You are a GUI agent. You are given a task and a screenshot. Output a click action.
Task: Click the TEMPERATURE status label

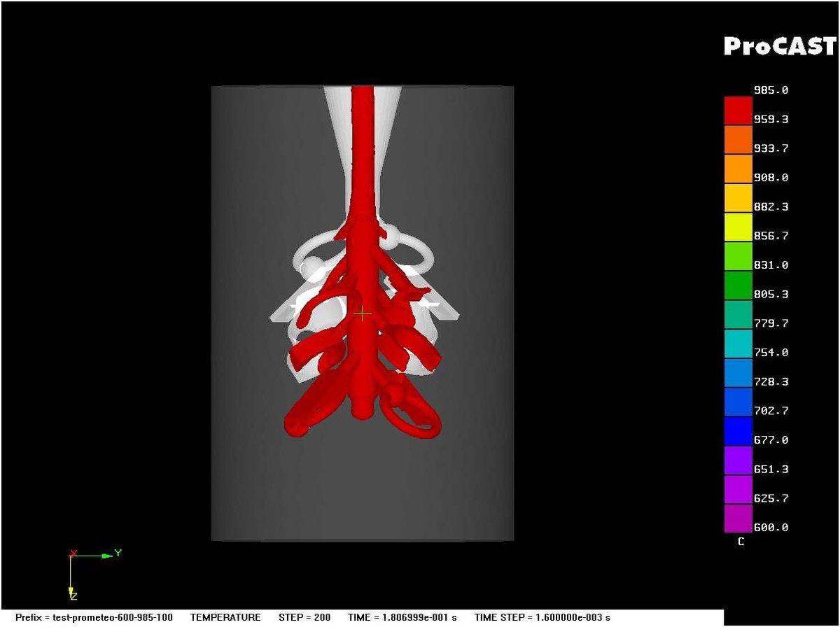click(225, 617)
